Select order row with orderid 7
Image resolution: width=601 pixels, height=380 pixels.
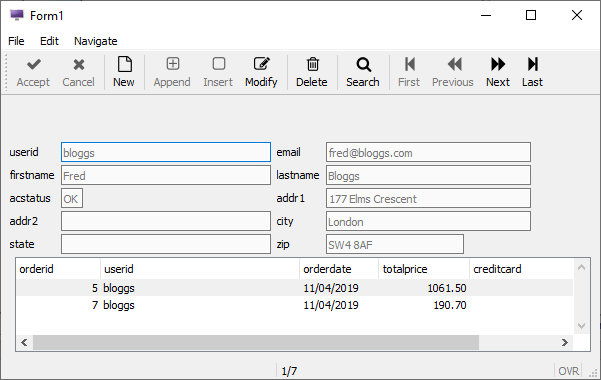tap(294, 305)
